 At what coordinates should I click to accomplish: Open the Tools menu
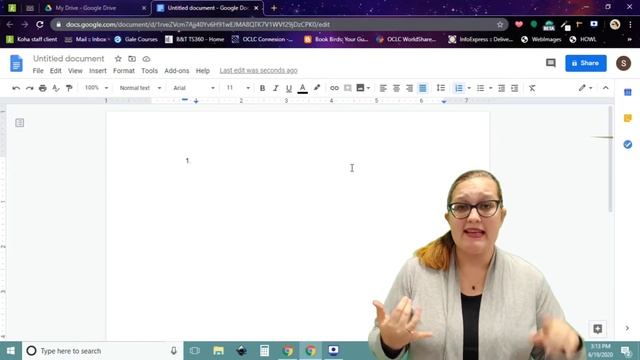(149, 71)
